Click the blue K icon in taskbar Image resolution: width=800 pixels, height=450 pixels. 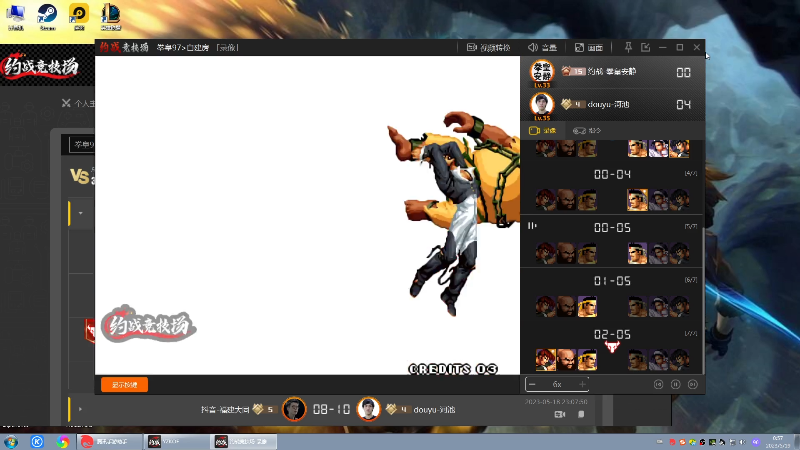(37, 441)
